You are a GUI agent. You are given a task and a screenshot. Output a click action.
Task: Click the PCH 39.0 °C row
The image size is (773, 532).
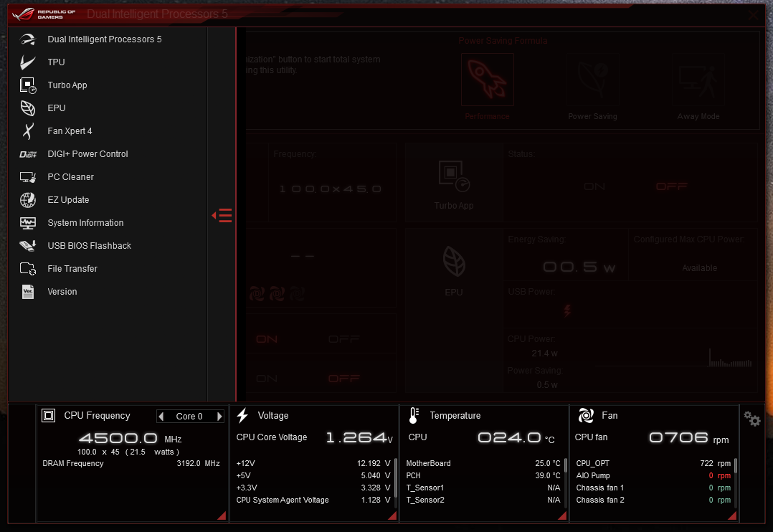483,476
